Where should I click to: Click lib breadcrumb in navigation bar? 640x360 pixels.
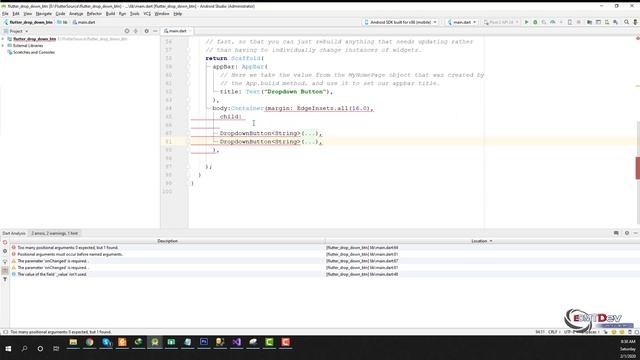click(62, 22)
